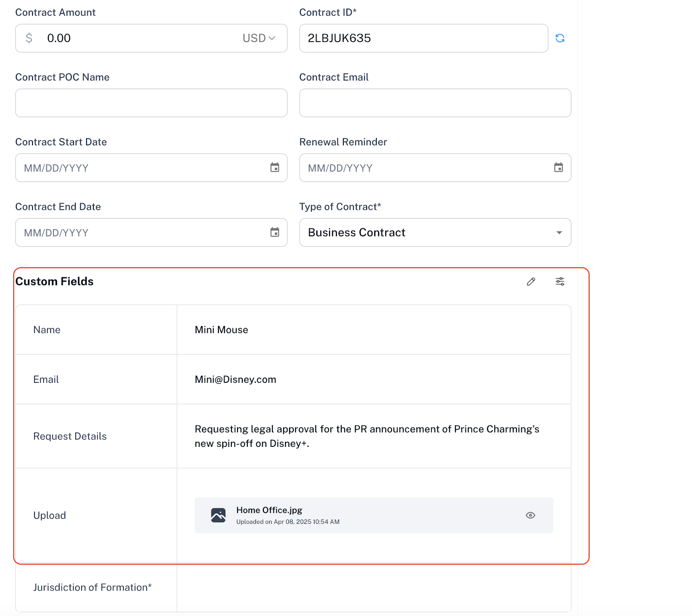Click the Request Details row label
The width and height of the screenshot is (692, 616).
click(70, 436)
